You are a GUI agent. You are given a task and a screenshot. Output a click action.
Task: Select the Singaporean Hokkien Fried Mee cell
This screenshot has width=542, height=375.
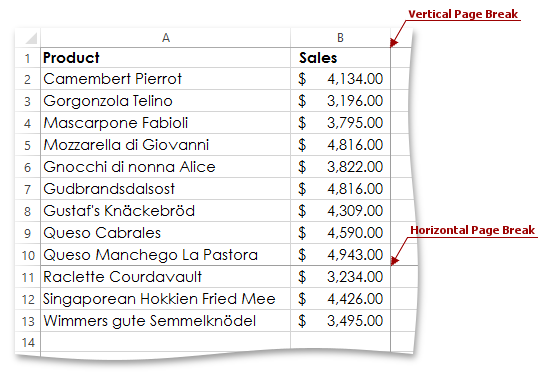coord(166,299)
